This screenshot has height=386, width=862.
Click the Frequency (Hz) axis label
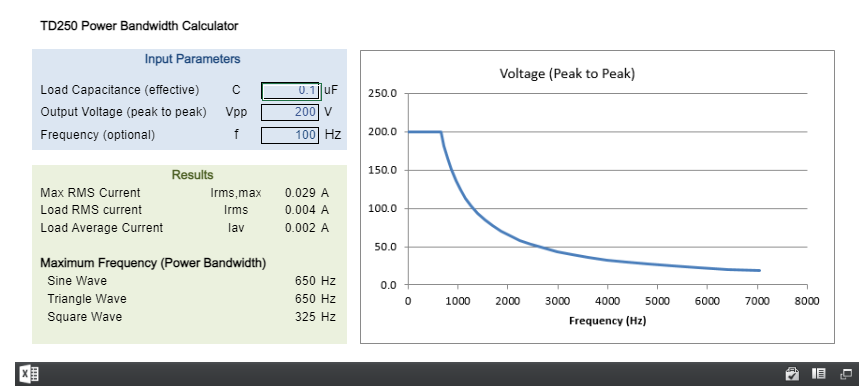pyautogui.click(x=607, y=321)
